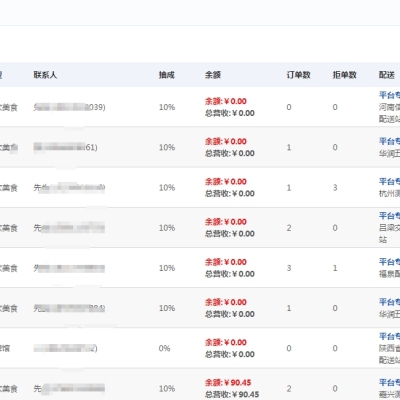This screenshot has height=400, width=400.
Task: Click the 杭州 delivery station text
Action: [389, 194]
